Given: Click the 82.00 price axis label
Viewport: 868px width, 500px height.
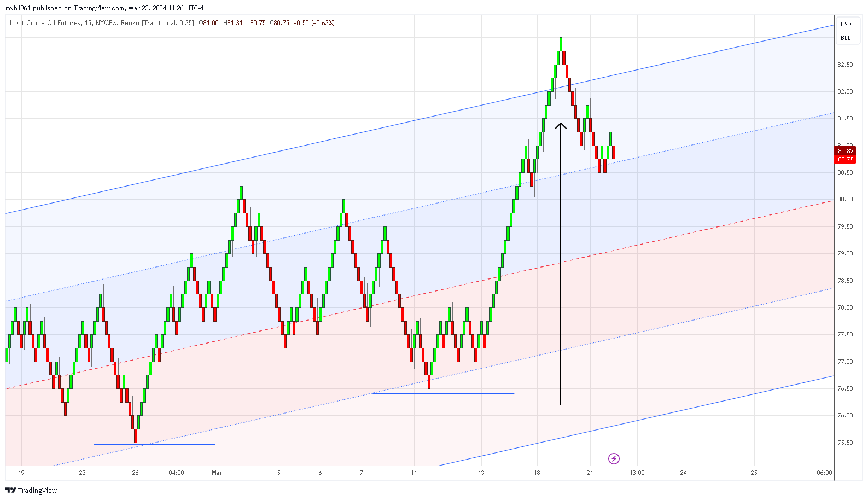Looking at the screenshot, I should click(845, 91).
